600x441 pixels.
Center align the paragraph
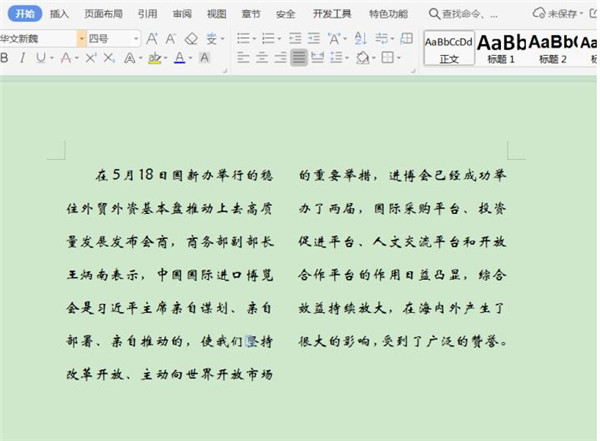point(263,59)
